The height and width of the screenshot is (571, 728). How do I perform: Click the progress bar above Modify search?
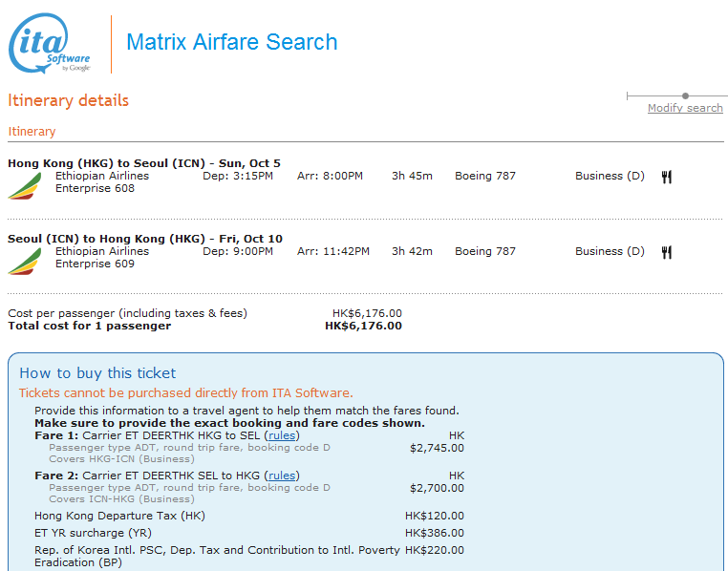[674, 95]
